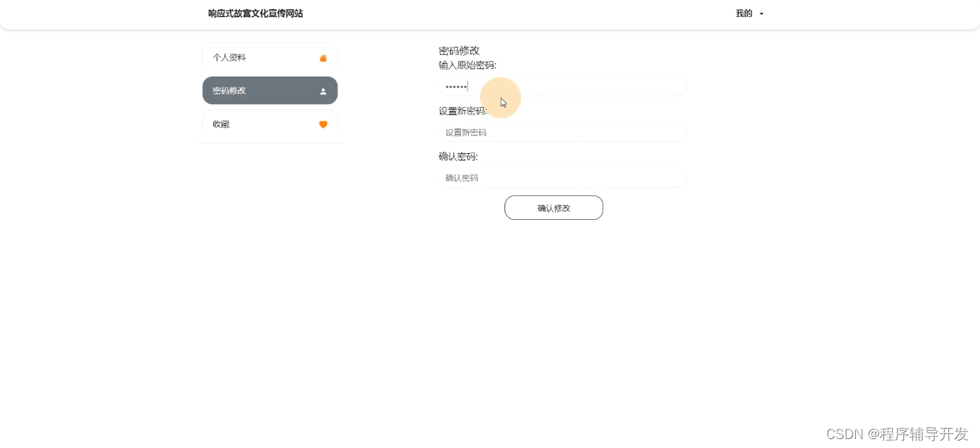Click the 设置新密码 input field
The image size is (980, 448).
click(x=562, y=132)
